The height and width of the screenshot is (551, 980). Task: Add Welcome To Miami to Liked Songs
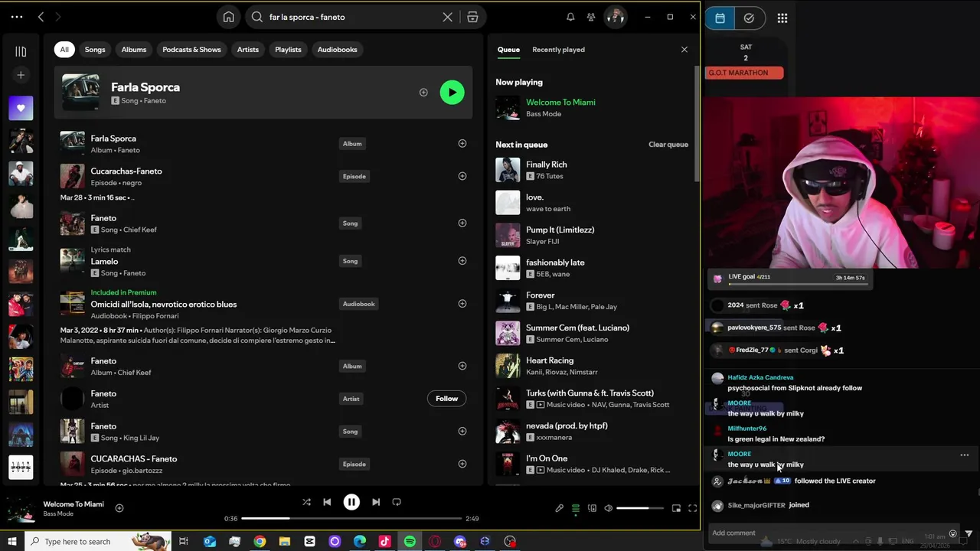[x=119, y=508]
